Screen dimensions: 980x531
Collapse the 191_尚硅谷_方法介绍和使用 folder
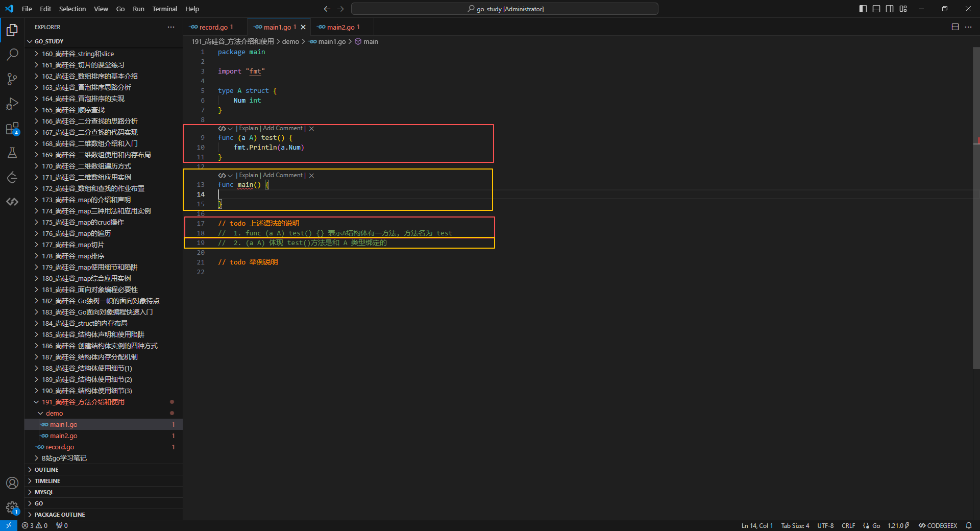(104, 402)
